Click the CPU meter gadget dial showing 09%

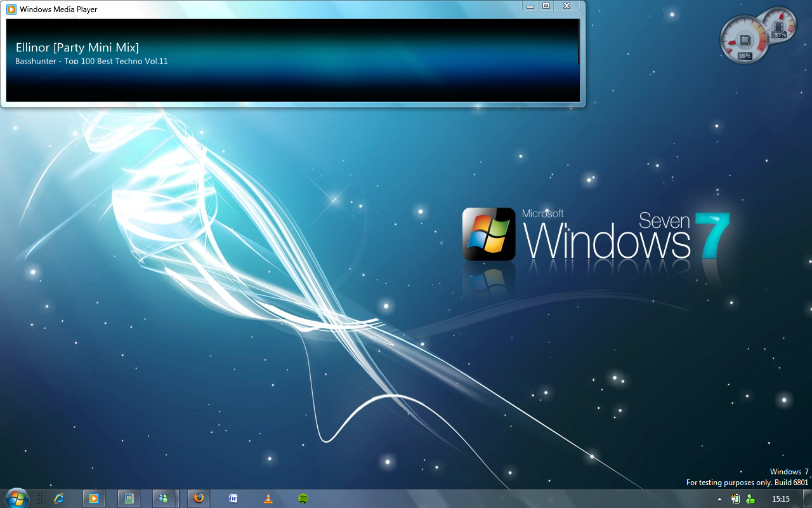(744, 41)
